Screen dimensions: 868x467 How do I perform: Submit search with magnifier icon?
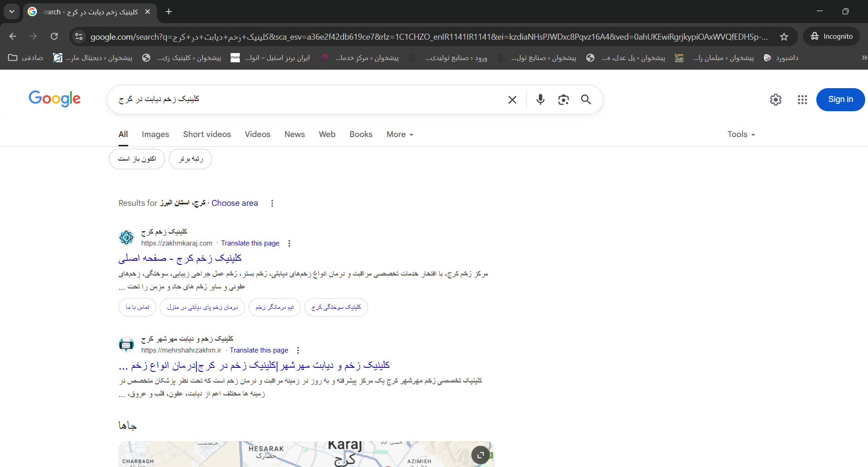(x=586, y=99)
